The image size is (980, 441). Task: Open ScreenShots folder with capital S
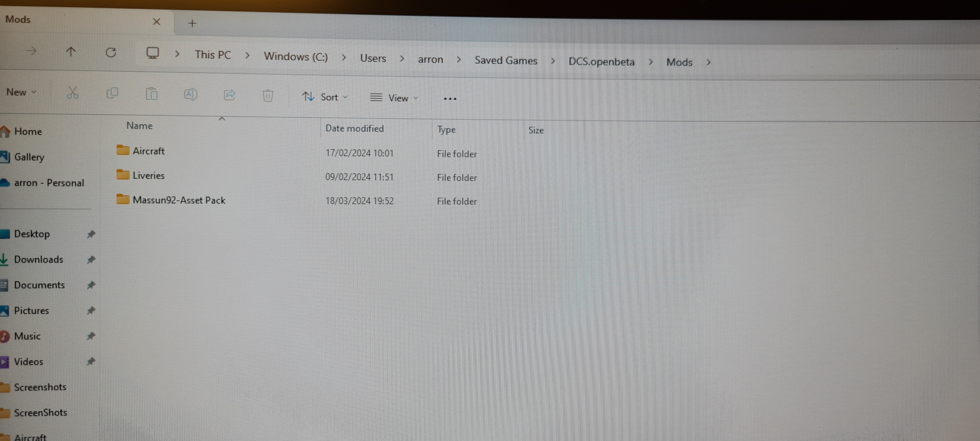pos(40,413)
